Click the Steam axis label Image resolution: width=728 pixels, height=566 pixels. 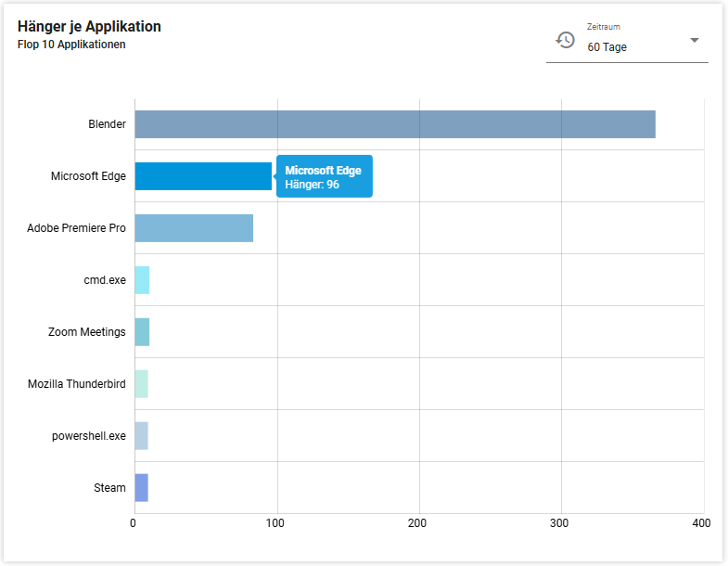(109, 488)
